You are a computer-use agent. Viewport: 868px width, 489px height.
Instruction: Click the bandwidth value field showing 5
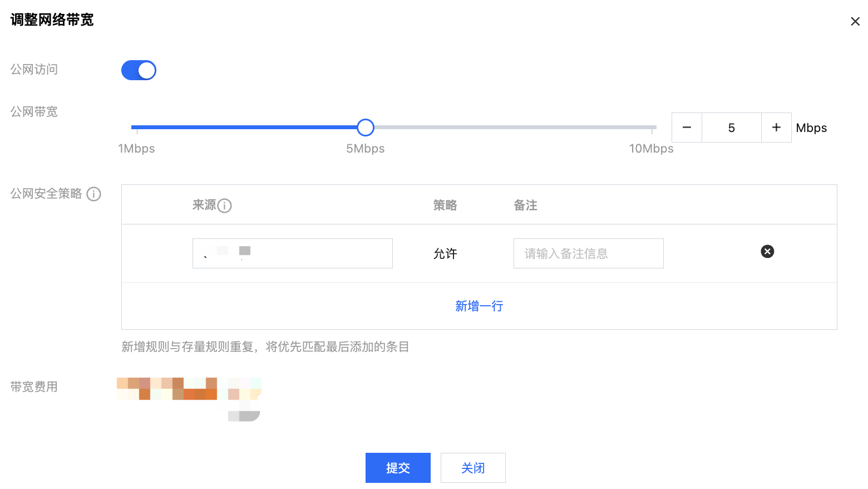click(732, 128)
